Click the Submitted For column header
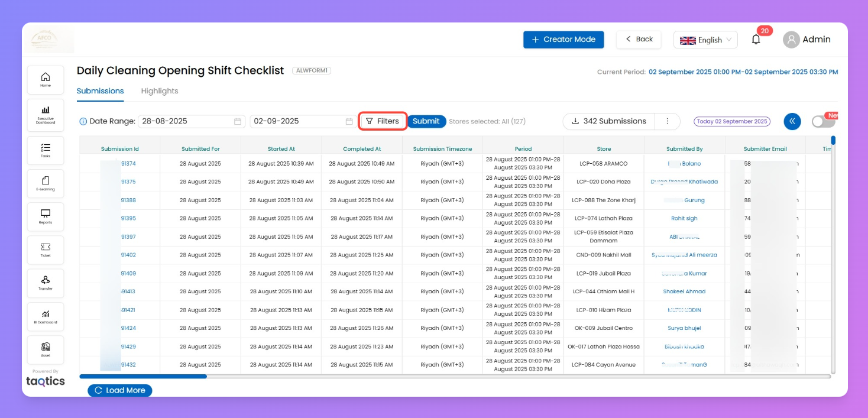This screenshot has width=868, height=418. pyautogui.click(x=200, y=149)
